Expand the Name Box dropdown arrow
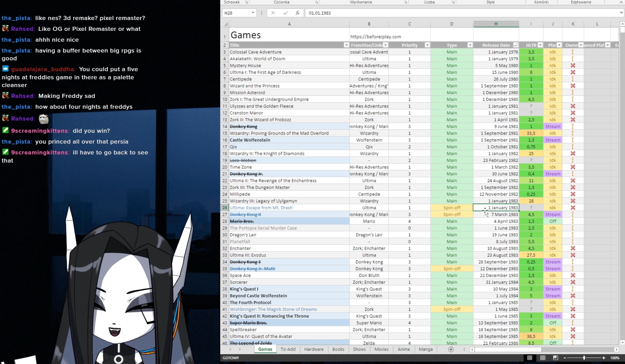 (253, 13)
